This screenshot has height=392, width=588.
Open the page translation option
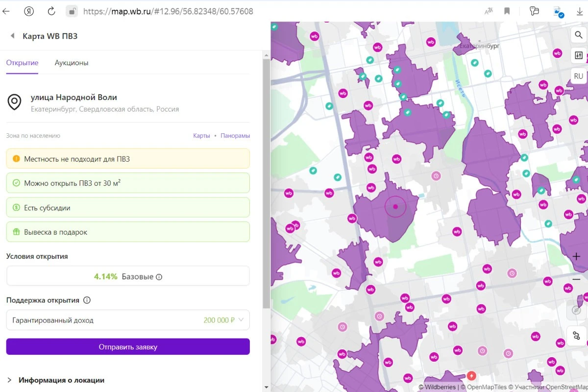[x=489, y=11]
